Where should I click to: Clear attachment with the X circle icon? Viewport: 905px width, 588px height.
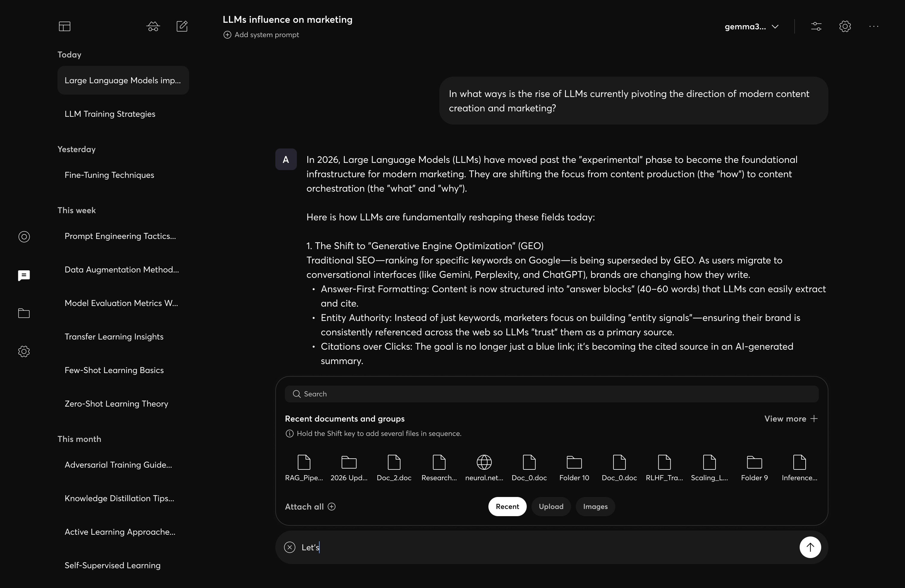point(290,547)
